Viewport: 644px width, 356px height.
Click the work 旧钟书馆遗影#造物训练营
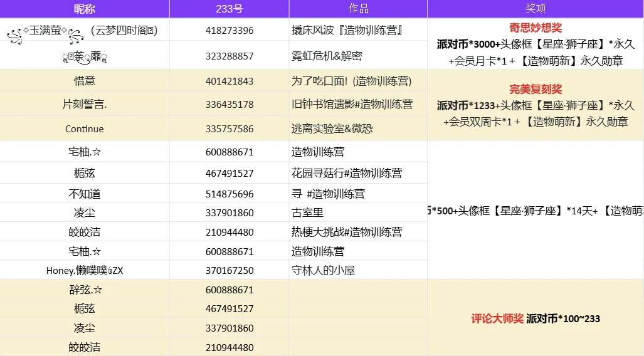pyautogui.click(x=352, y=104)
